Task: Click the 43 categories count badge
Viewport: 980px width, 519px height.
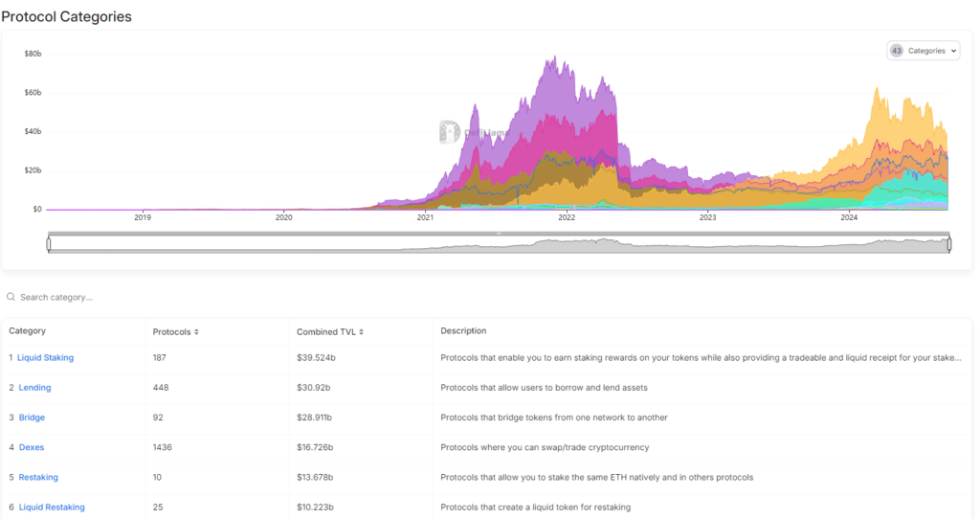Action: point(897,51)
